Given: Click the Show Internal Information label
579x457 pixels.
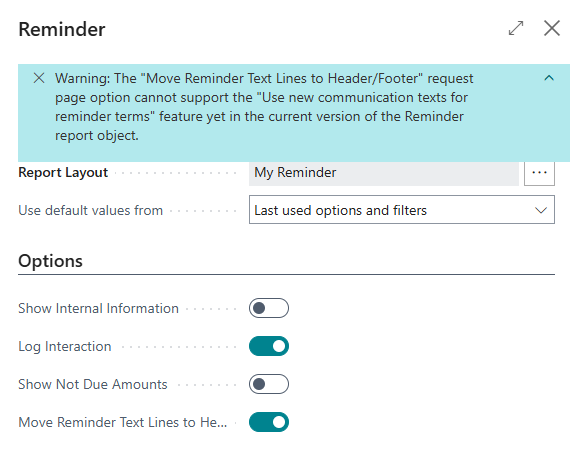Looking at the screenshot, I should click(x=98, y=308).
